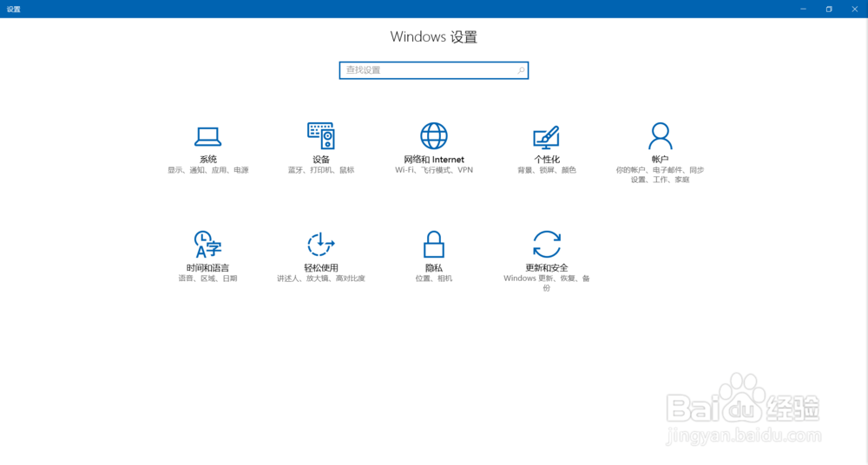Open the 网络和 Internet globe icon
Image resolution: width=868 pixels, height=465 pixels.
click(x=434, y=135)
